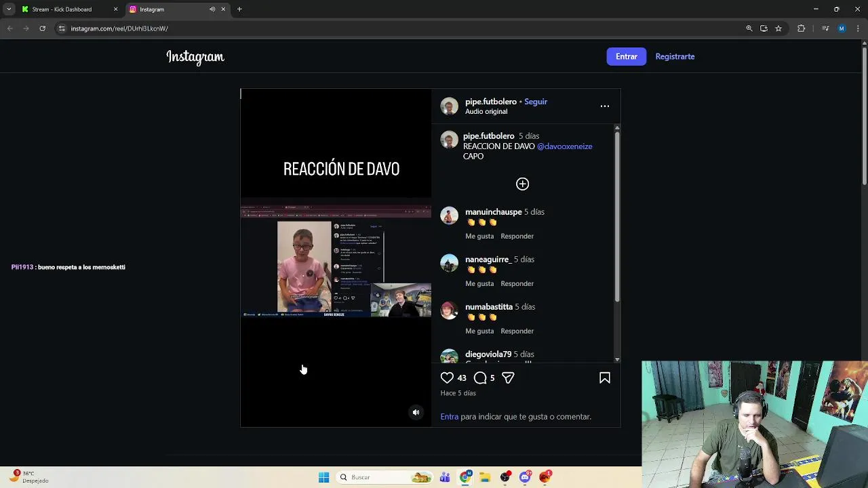The width and height of the screenshot is (868, 488).
Task: Go back in browser history
Action: 9,28
